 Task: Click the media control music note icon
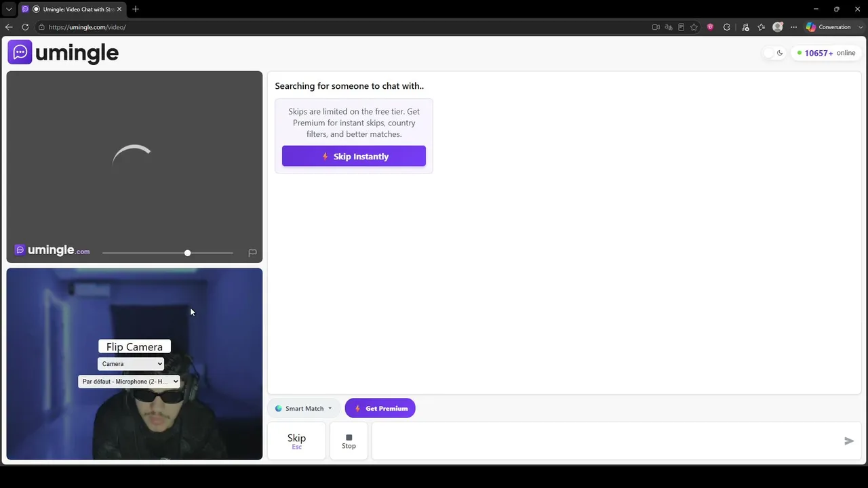[745, 27]
